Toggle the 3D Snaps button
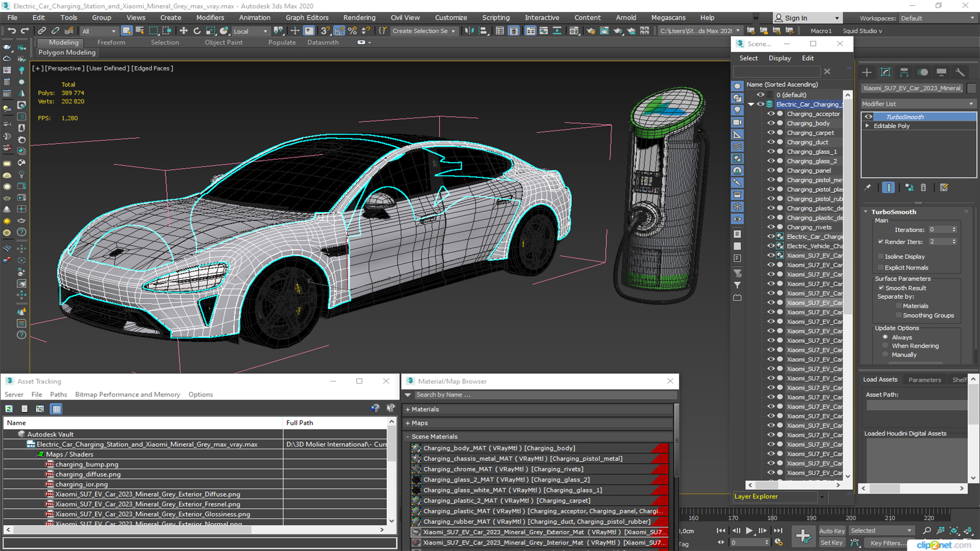Viewport: 980px width, 551px height. (x=326, y=31)
